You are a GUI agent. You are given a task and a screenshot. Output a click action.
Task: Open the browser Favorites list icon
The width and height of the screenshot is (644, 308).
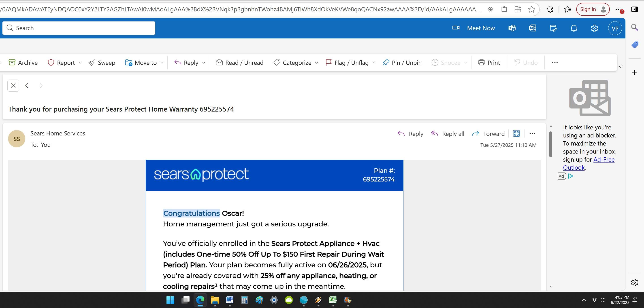point(567,9)
